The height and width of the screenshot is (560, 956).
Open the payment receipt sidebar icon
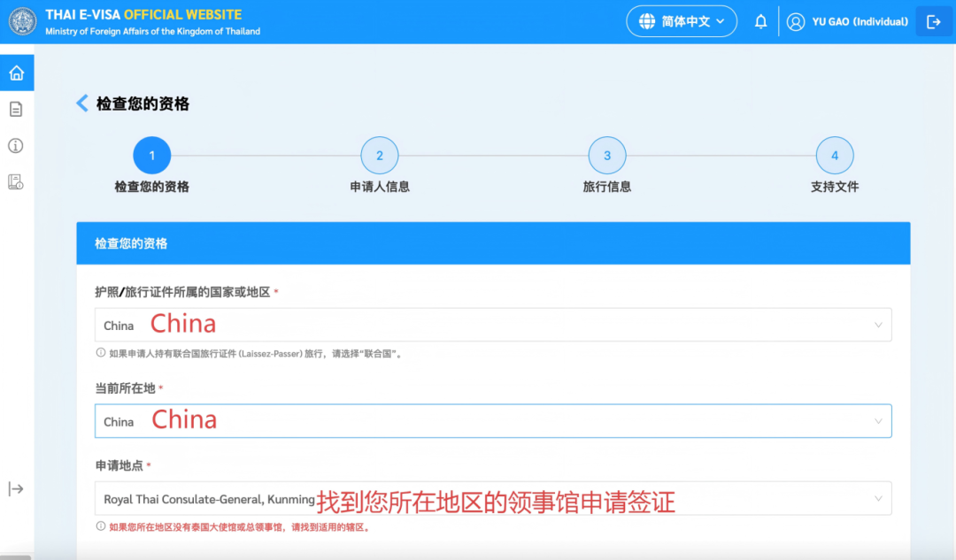pos(16,182)
